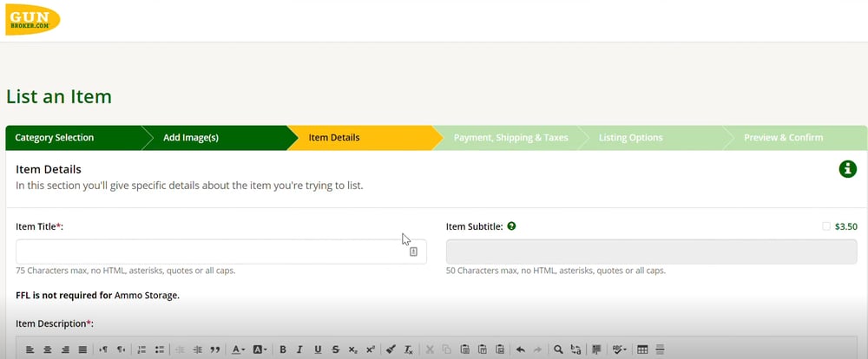Toggle strikethrough text formatting
Screen dimensions: 868x359
point(335,349)
